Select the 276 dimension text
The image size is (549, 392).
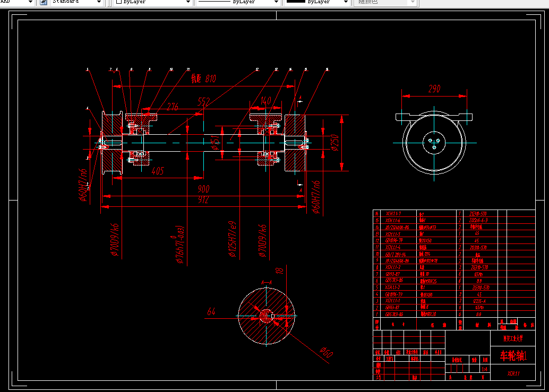click(173, 107)
